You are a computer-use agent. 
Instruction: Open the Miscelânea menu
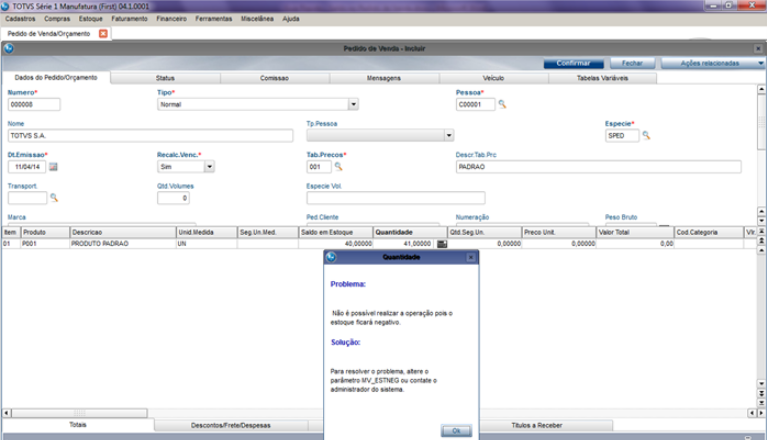click(257, 19)
